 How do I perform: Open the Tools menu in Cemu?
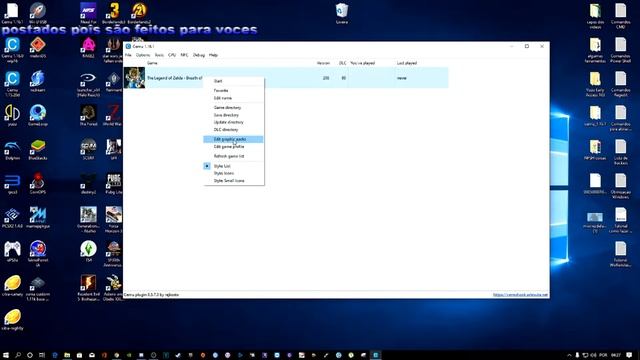(159, 55)
